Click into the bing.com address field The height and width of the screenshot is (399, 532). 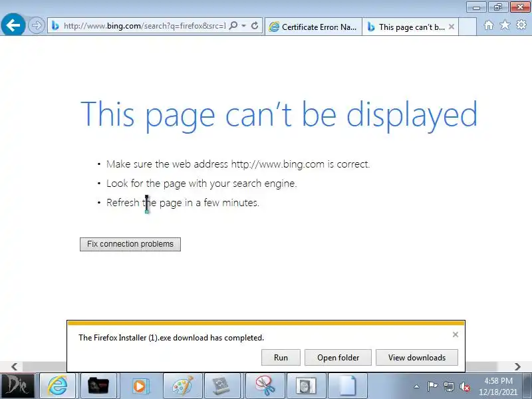144,26
